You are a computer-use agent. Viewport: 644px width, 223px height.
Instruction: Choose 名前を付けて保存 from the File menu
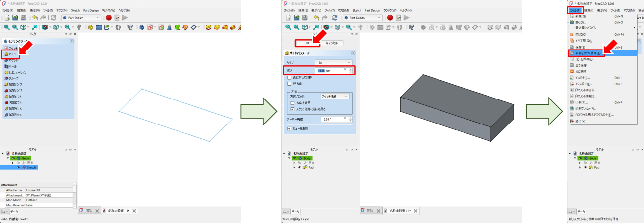pos(589,53)
